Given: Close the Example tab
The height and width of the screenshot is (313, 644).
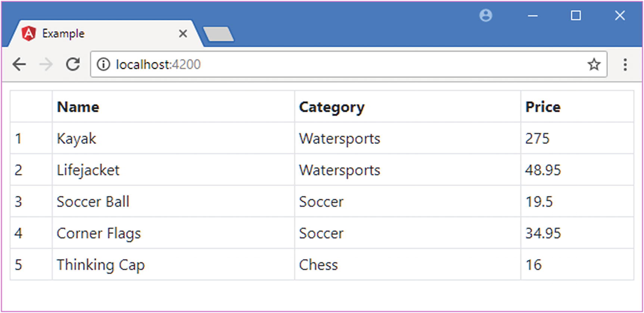Looking at the screenshot, I should click(x=183, y=34).
